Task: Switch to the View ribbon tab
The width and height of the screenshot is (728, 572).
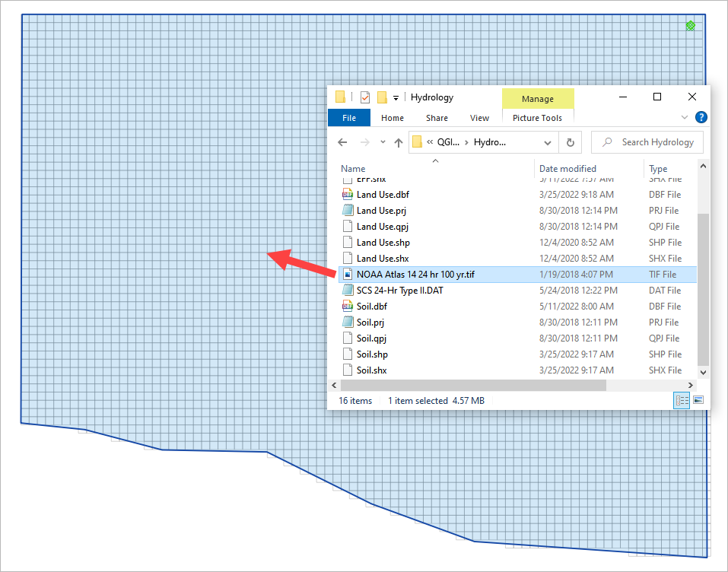Action: (x=479, y=118)
